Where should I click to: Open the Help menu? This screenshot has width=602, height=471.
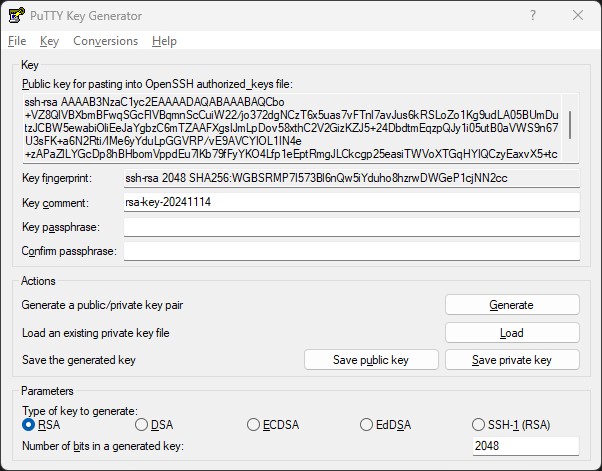point(164,41)
